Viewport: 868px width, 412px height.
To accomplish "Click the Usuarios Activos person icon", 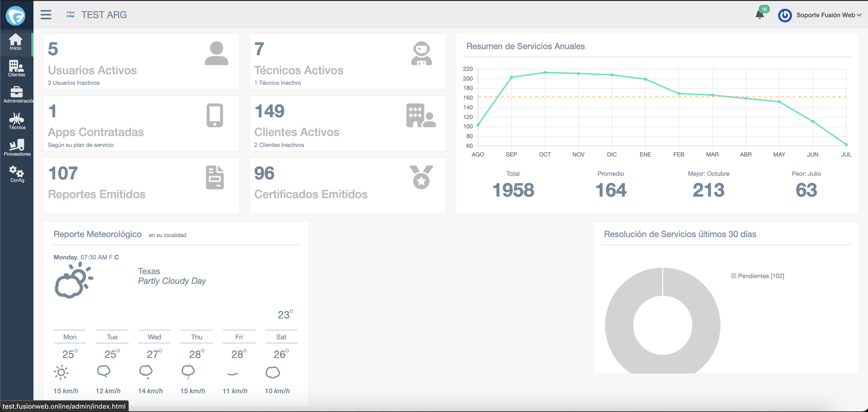I will (x=216, y=53).
